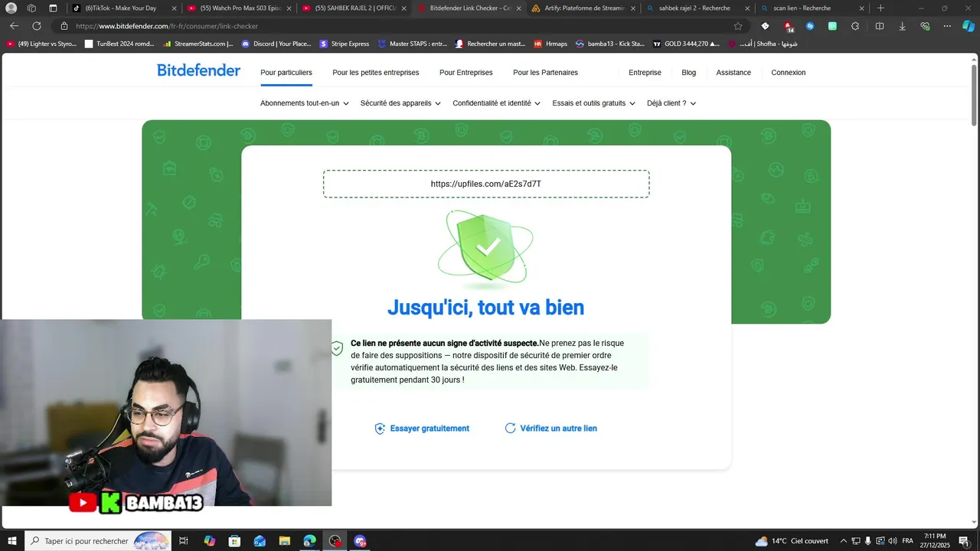Open bamba13 - Kick Sta... bookmark
Image resolution: width=980 pixels, height=551 pixels.
tap(610, 44)
